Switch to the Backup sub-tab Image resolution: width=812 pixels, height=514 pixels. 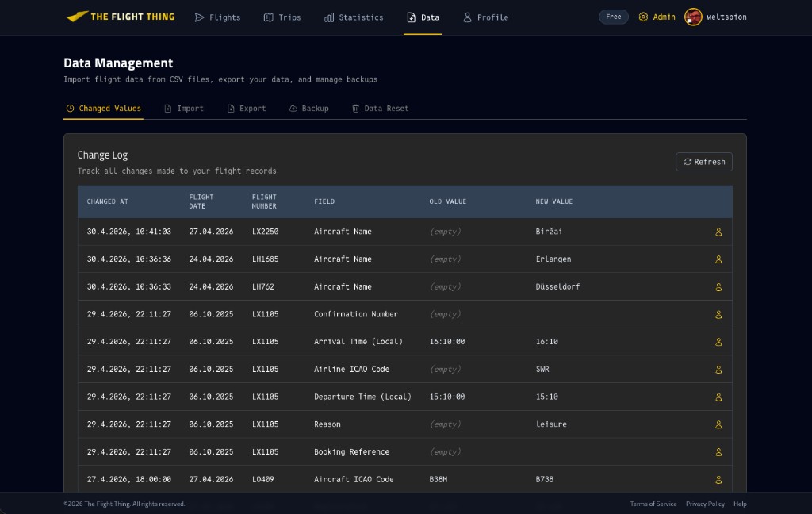click(x=308, y=109)
